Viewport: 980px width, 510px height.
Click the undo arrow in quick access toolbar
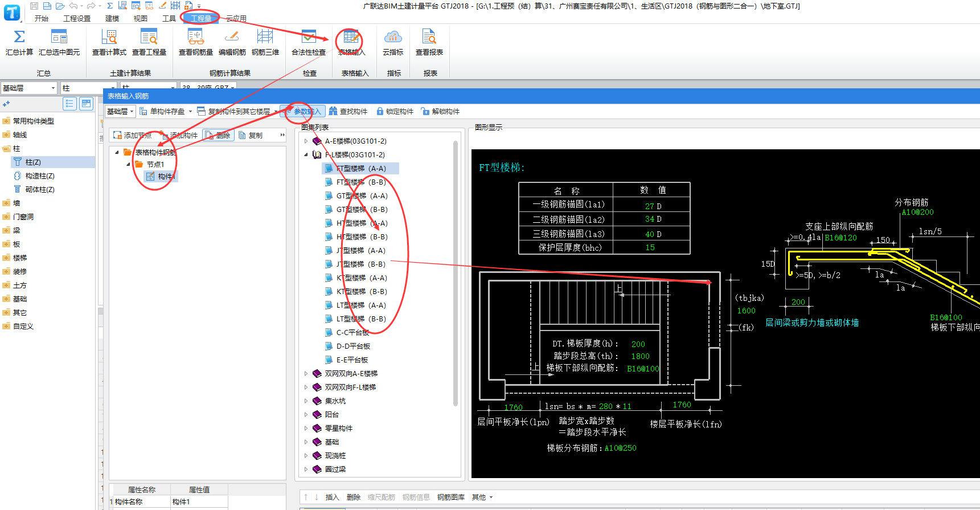(73, 6)
